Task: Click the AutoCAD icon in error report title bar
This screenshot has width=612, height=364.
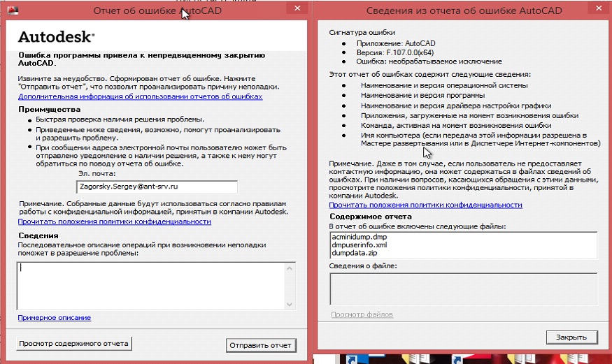Action: click(13, 10)
